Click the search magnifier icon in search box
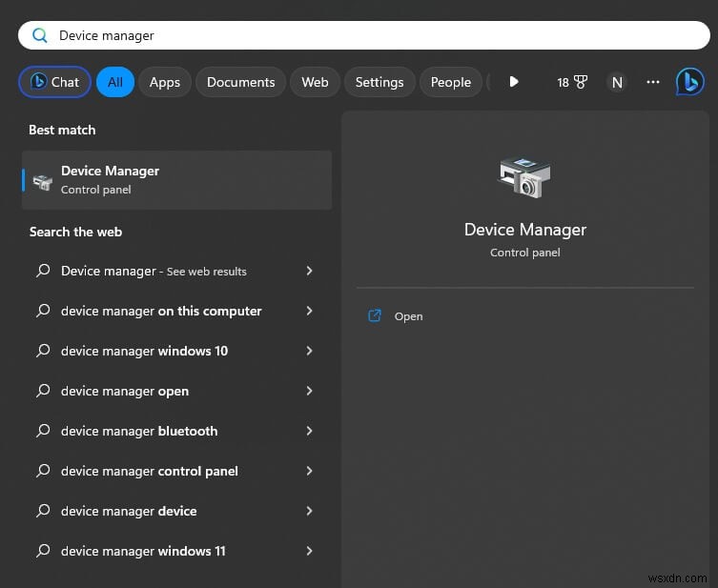 click(x=40, y=35)
